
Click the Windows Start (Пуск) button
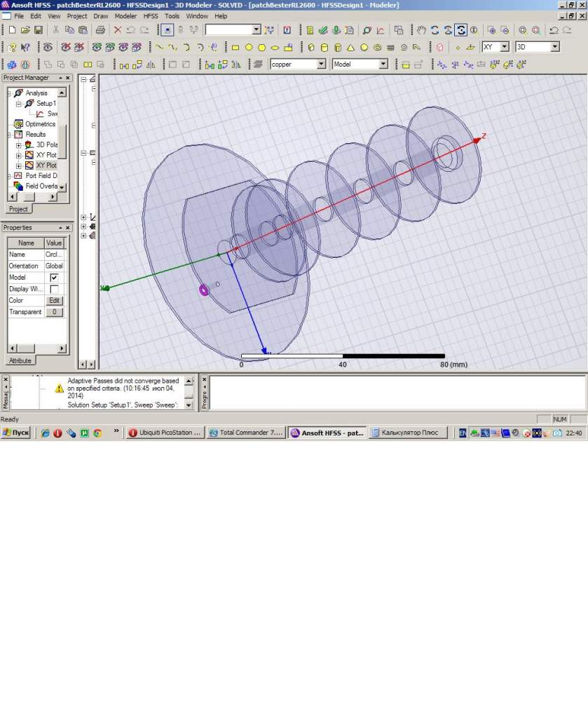15,433
